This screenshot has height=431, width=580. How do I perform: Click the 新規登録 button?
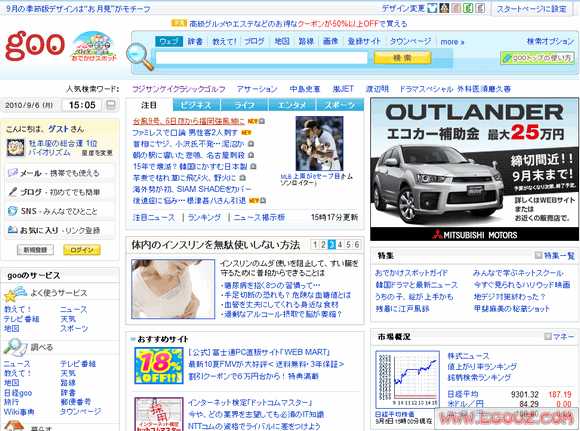[x=36, y=250]
